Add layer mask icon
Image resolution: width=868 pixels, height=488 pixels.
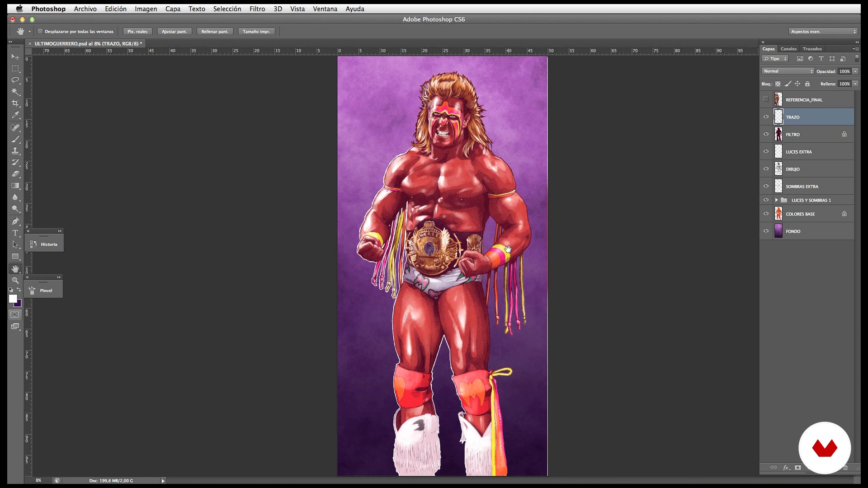(798, 468)
